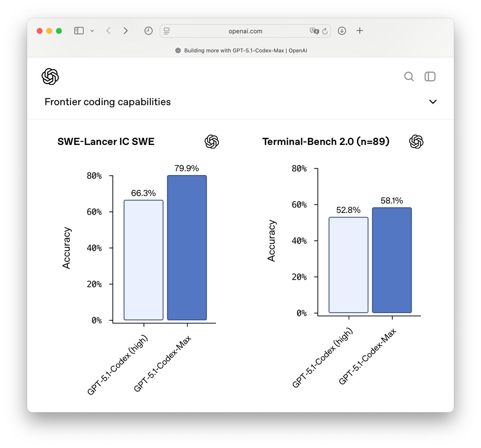Open the search magnifier icon

coord(409,77)
